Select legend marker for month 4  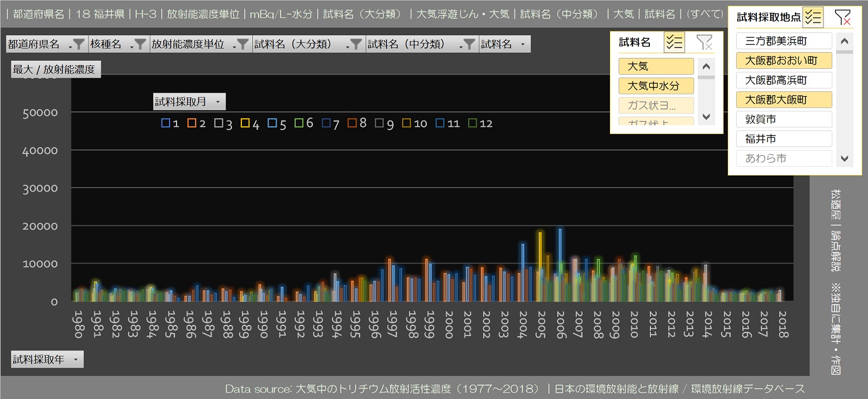click(245, 123)
